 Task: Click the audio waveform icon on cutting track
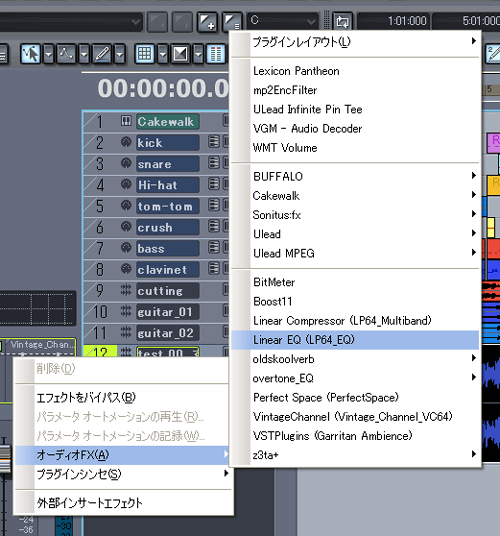(126, 290)
